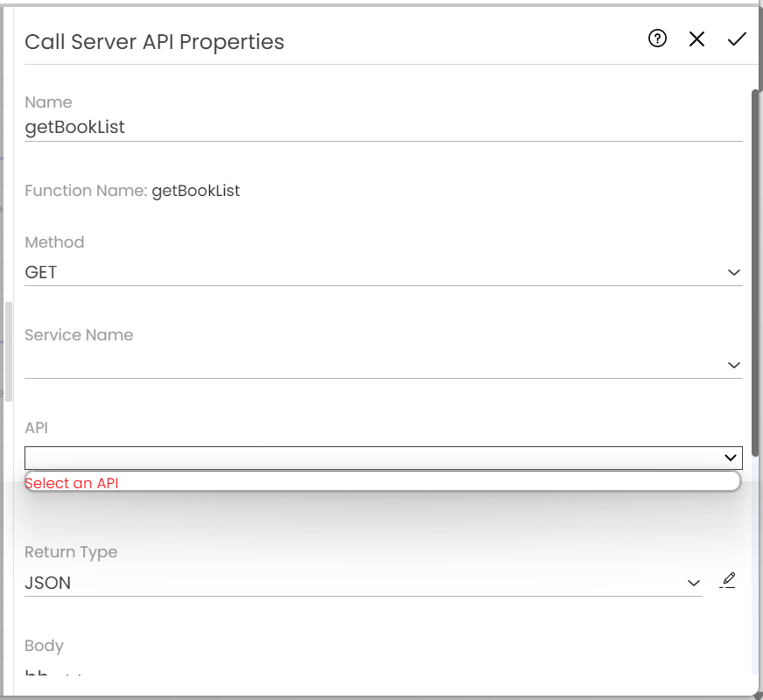Click the vertical scrollbar of the dialog

756,262
